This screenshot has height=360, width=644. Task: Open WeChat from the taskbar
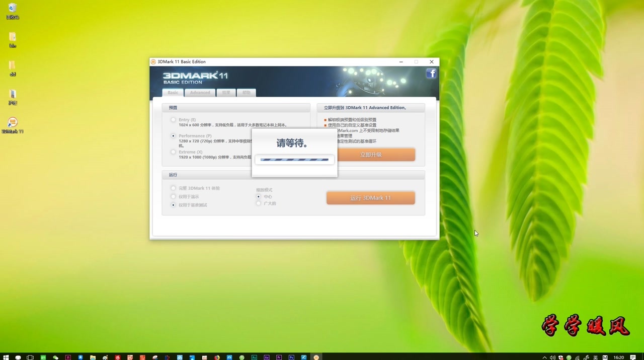[x=55, y=357]
